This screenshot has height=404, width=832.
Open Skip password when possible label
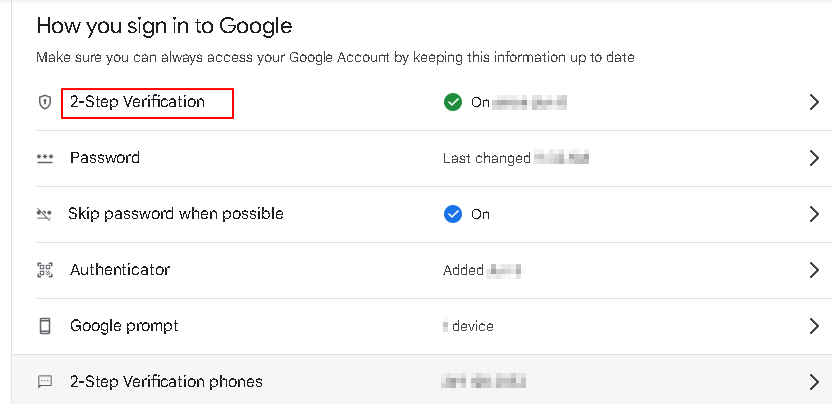(x=176, y=214)
